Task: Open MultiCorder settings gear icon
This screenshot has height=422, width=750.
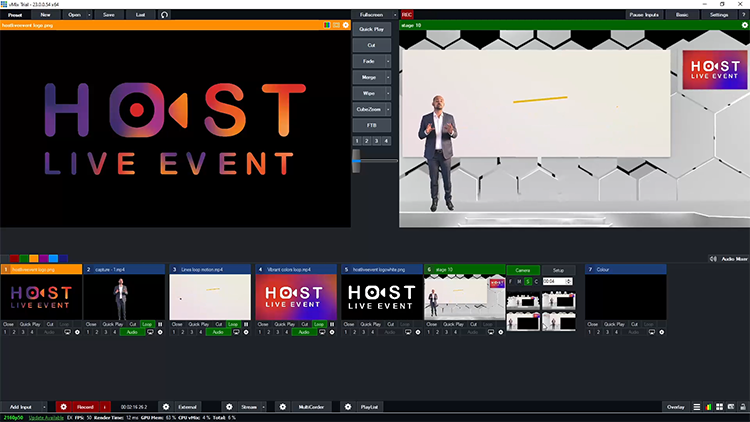Action: [282, 407]
